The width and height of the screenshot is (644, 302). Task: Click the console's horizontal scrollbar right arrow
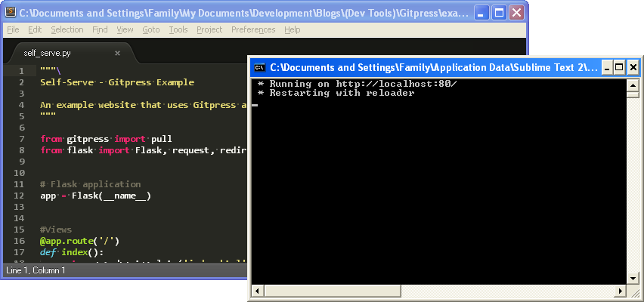click(x=620, y=291)
